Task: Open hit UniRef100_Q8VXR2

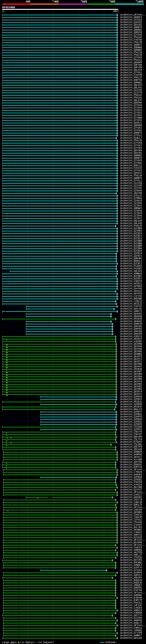Action: [x=131, y=25]
